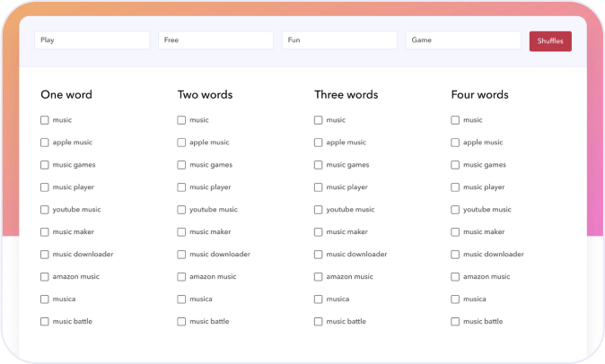This screenshot has width=605, height=364.
Task: Check 'music downloader' under Three words
Action: pos(319,255)
